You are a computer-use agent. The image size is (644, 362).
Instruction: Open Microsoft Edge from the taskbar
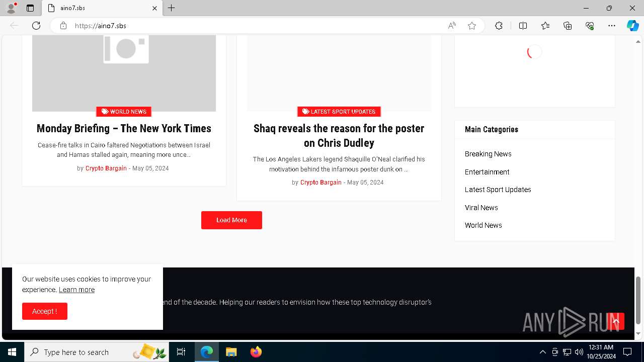[x=207, y=352]
